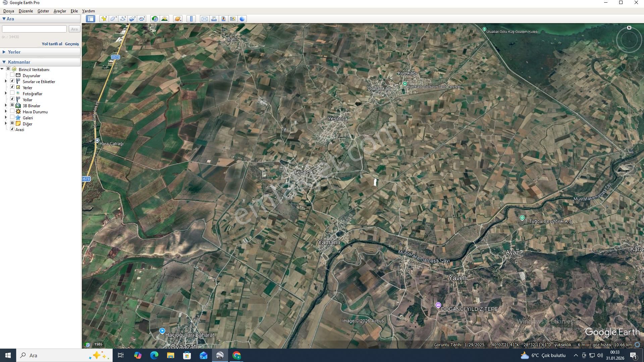Click the Geçmiş link
644x362 pixels.
coord(72,44)
